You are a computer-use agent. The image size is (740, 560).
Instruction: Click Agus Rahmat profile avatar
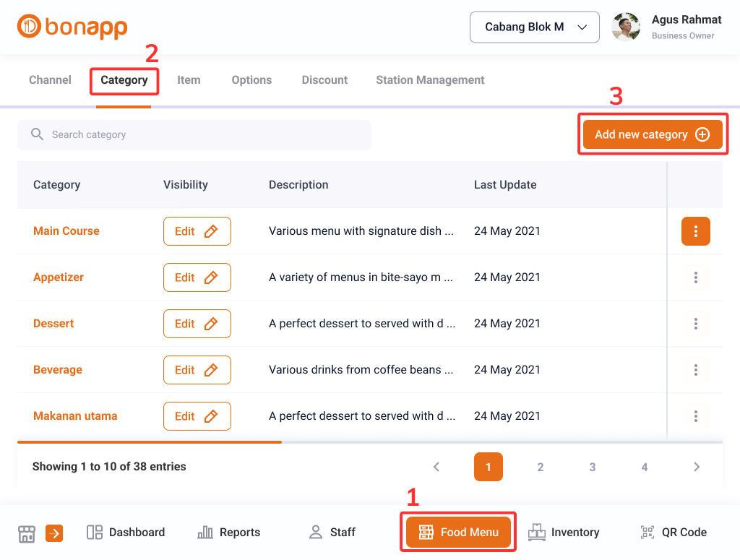click(x=626, y=27)
